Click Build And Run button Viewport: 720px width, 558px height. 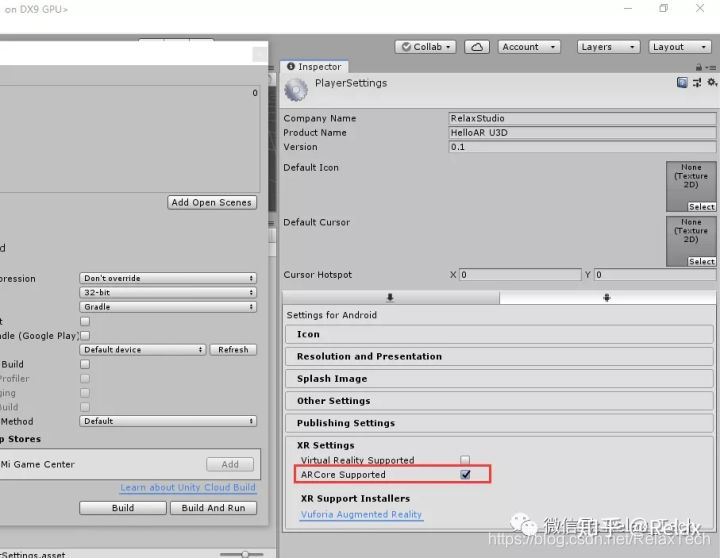[214, 508]
